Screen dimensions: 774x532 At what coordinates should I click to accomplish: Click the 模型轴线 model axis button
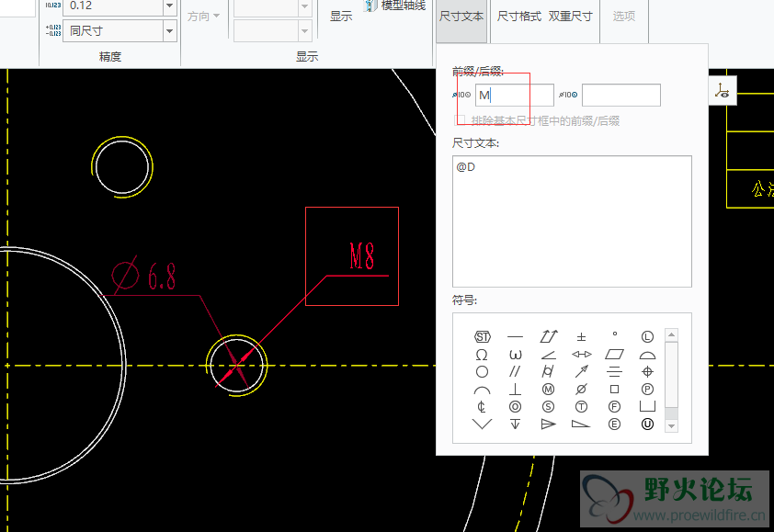point(395,6)
